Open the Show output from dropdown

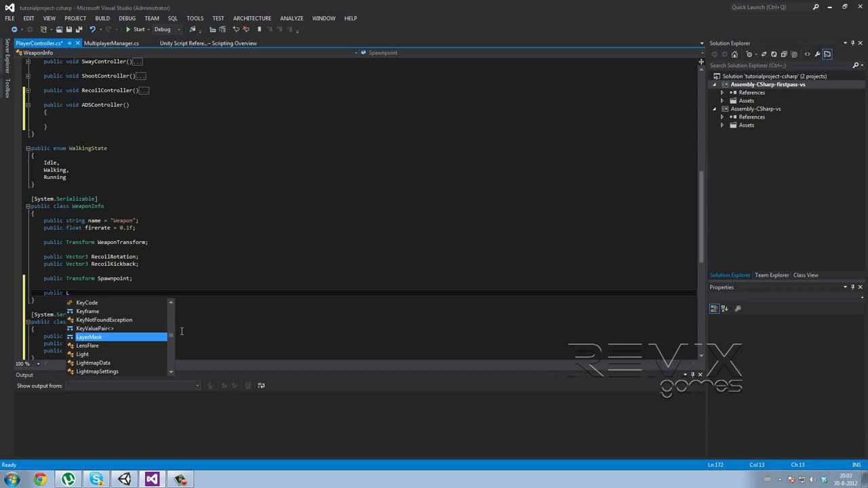[x=133, y=386]
